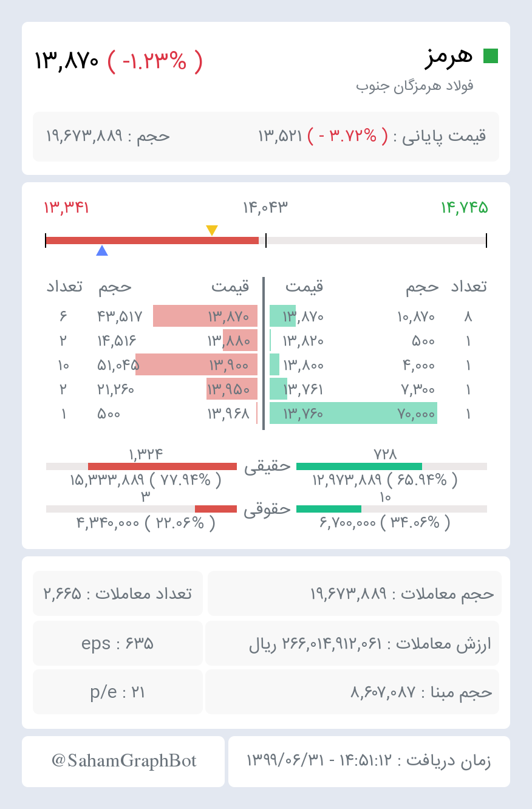Click the حجم مبنا value box
The width and height of the screenshot is (532, 809).
click(352, 692)
